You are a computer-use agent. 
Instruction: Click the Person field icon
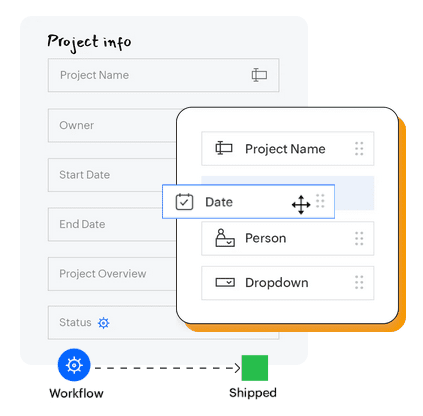click(x=225, y=238)
